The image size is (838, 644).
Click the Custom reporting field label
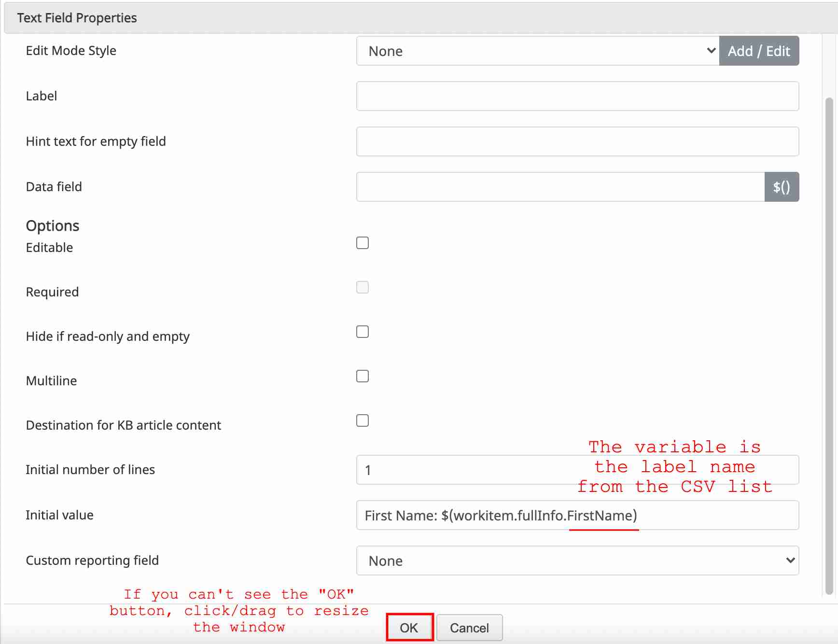[92, 560]
